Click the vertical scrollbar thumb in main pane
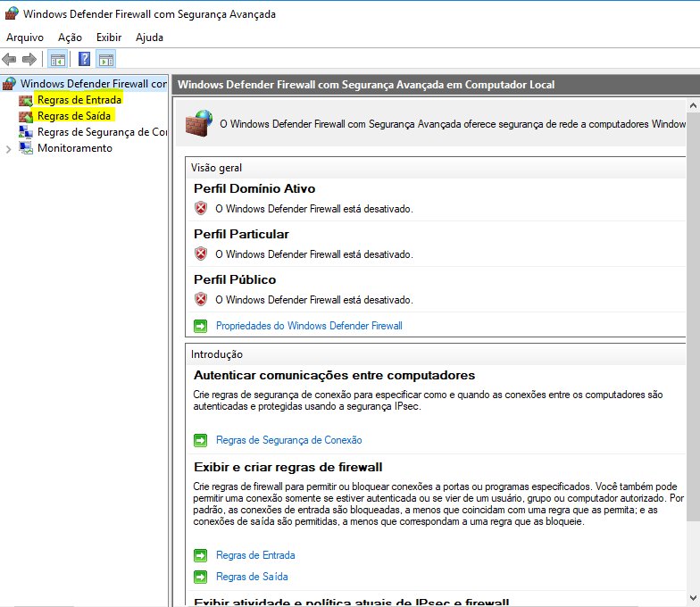This screenshot has width=700, height=607. tap(693, 316)
